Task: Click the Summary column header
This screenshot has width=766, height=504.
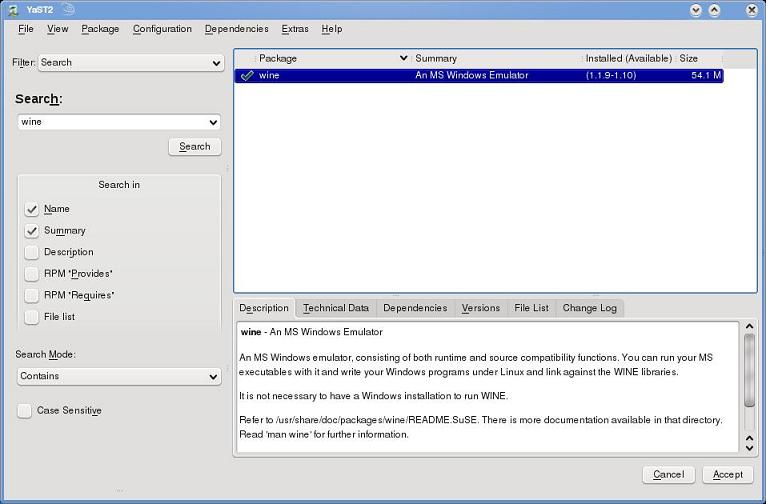Action: [497, 58]
